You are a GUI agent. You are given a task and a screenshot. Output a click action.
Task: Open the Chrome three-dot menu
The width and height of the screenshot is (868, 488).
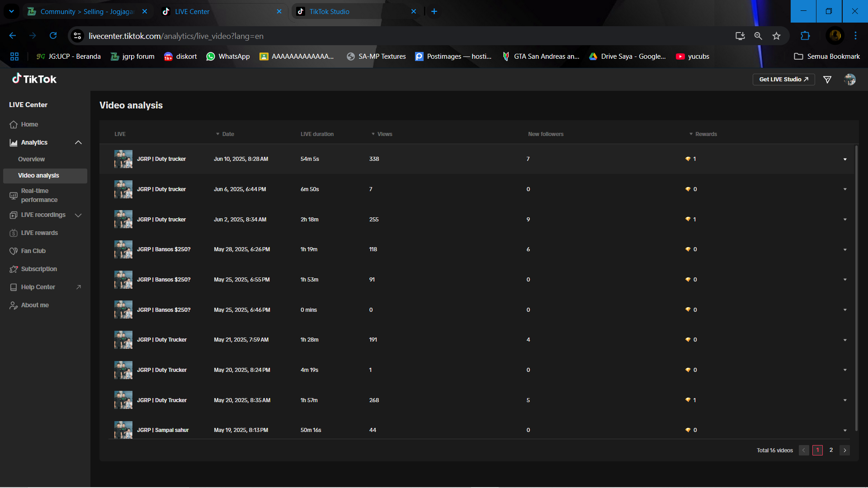point(855,36)
